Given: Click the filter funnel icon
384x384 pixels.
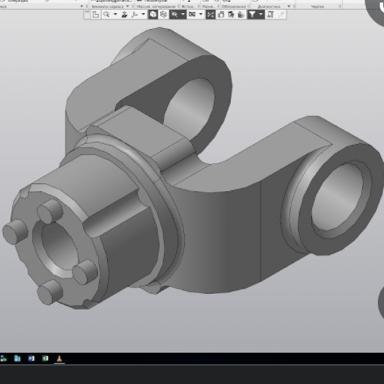Looking at the screenshot, I should coord(252,14).
